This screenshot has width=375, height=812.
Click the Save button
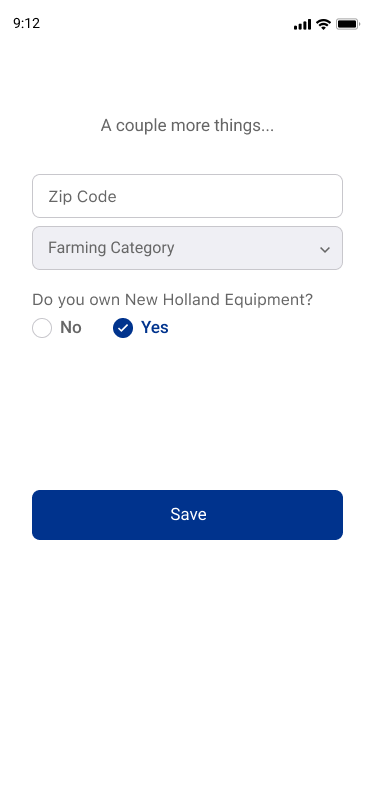pyautogui.click(x=188, y=515)
